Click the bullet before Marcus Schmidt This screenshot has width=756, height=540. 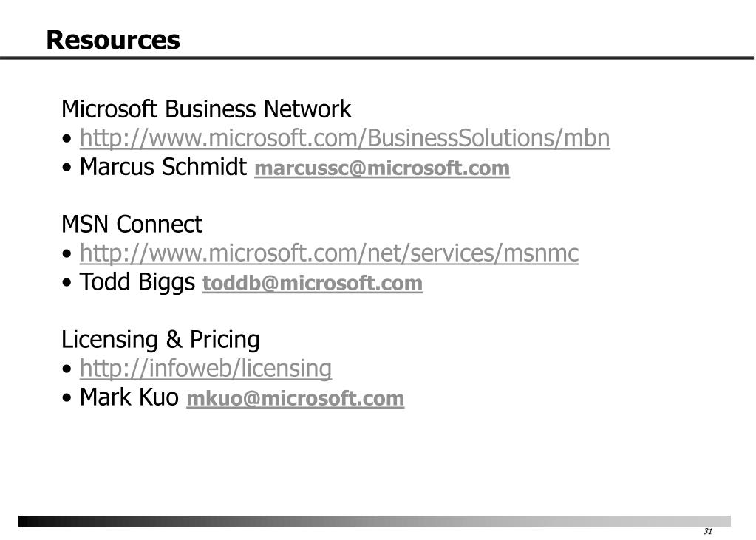click(67, 168)
